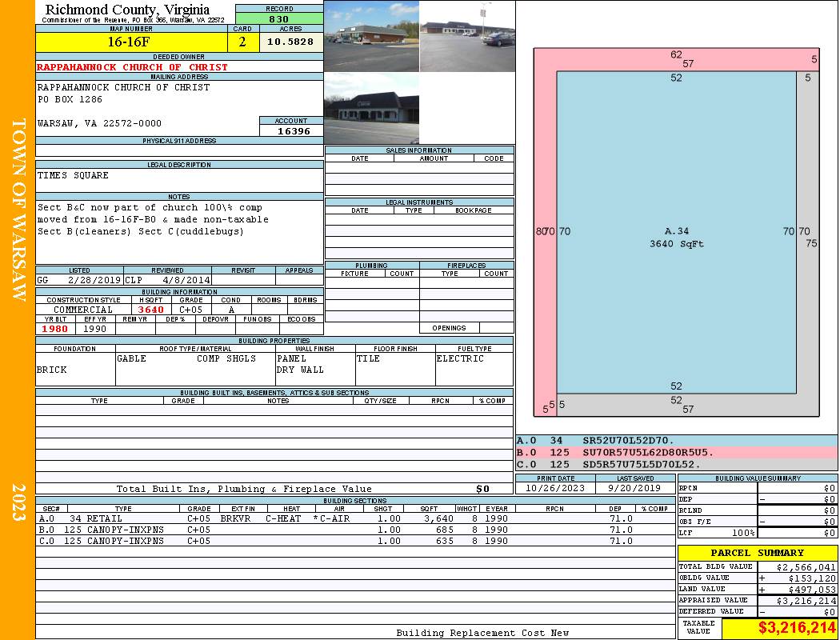Open the top-left storefront photo thumbnail
This screenshot has height=640, width=840.
tap(371, 36)
